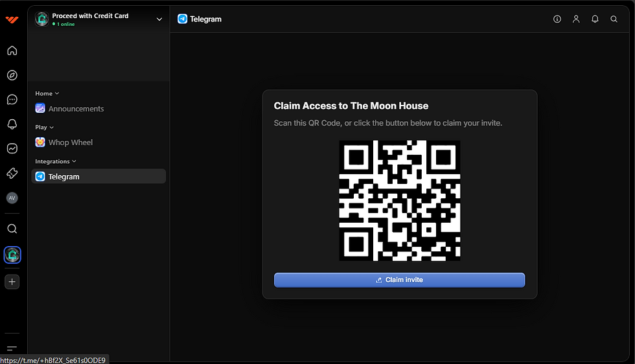
Task: Collapse the Integrations section
Action: point(56,161)
